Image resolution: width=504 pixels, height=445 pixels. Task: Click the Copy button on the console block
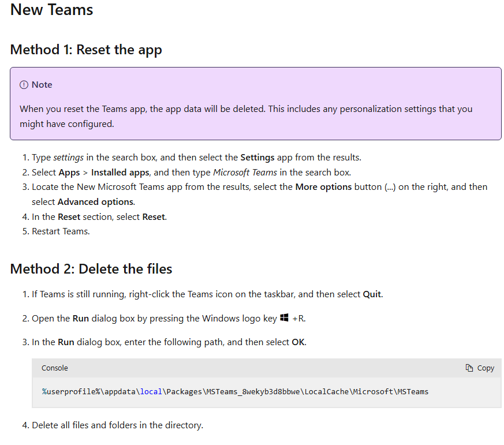coord(480,368)
